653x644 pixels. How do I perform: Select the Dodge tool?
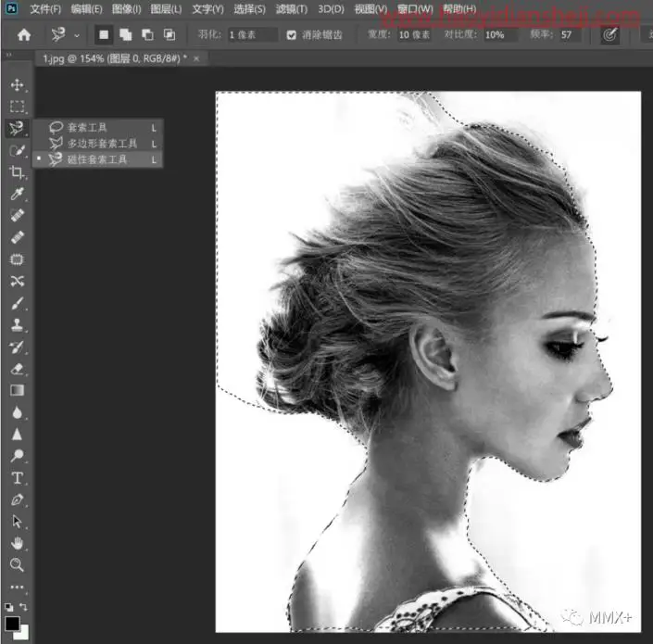(17, 456)
